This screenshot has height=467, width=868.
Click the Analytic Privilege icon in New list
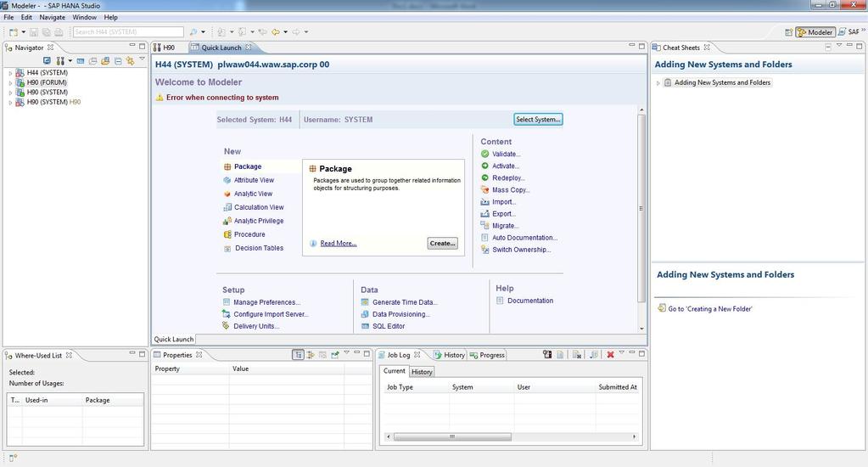pos(227,221)
